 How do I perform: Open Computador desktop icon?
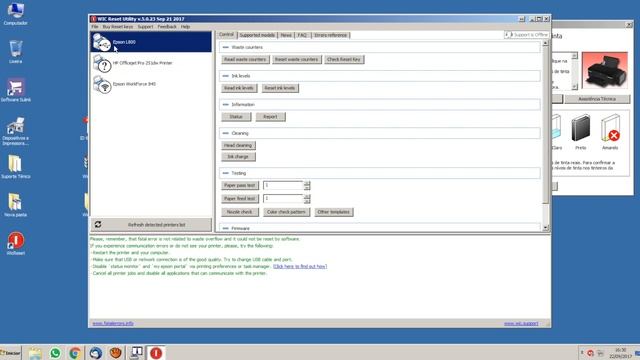coord(16,14)
